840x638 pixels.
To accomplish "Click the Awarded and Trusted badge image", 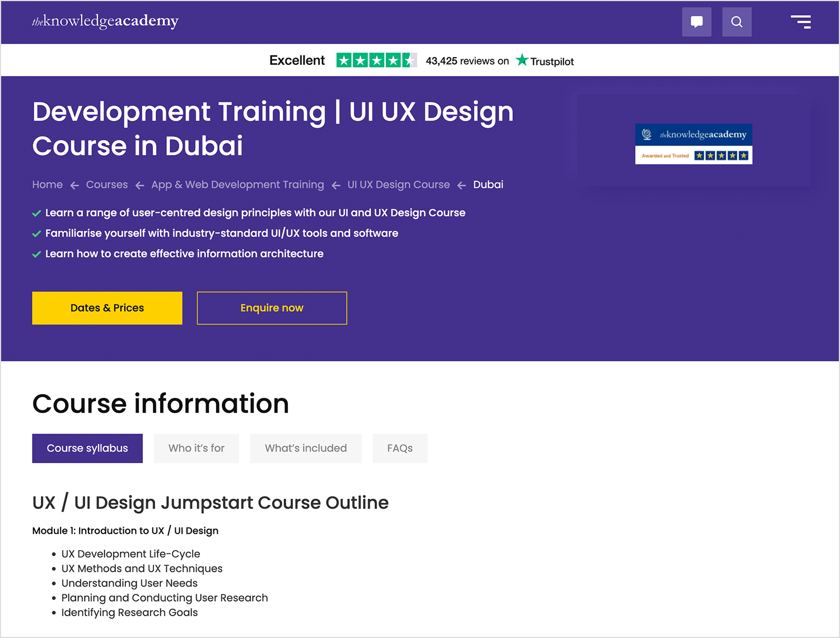I will click(x=693, y=144).
